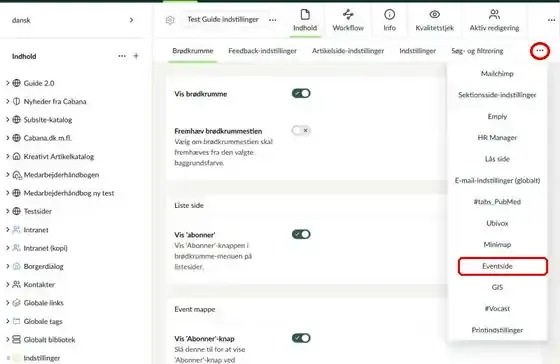The image size is (560, 364).
Task: Select HR Manager menu entry
Action: pyautogui.click(x=497, y=138)
